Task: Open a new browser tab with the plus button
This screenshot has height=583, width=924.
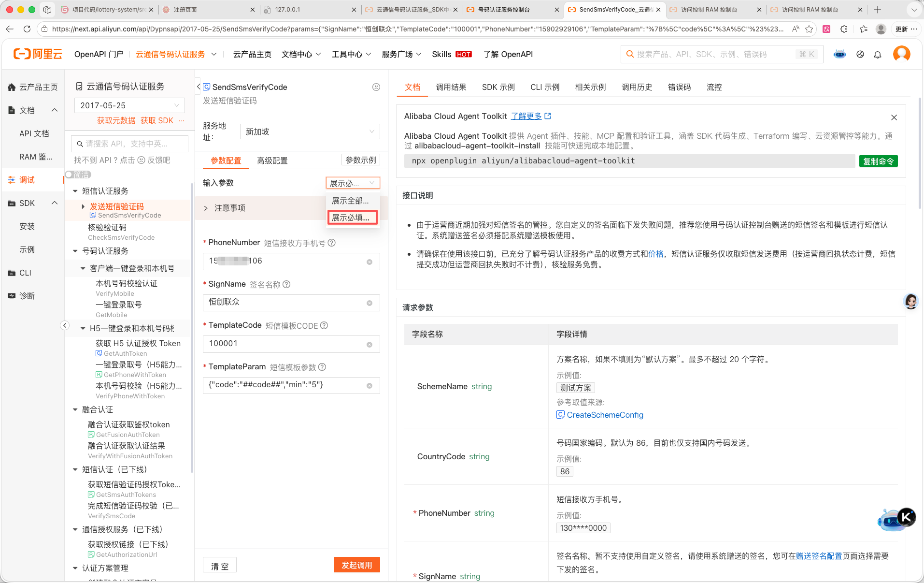Action: tap(878, 10)
